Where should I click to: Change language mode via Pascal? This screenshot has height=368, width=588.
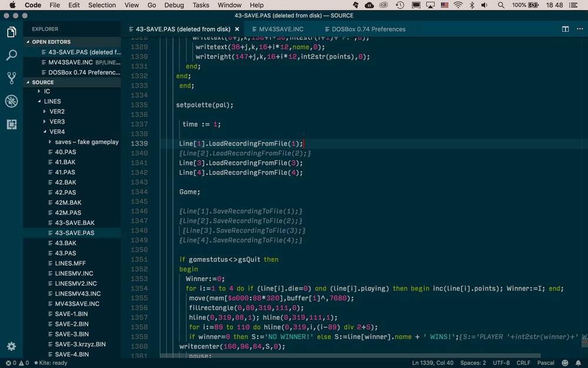pos(546,363)
